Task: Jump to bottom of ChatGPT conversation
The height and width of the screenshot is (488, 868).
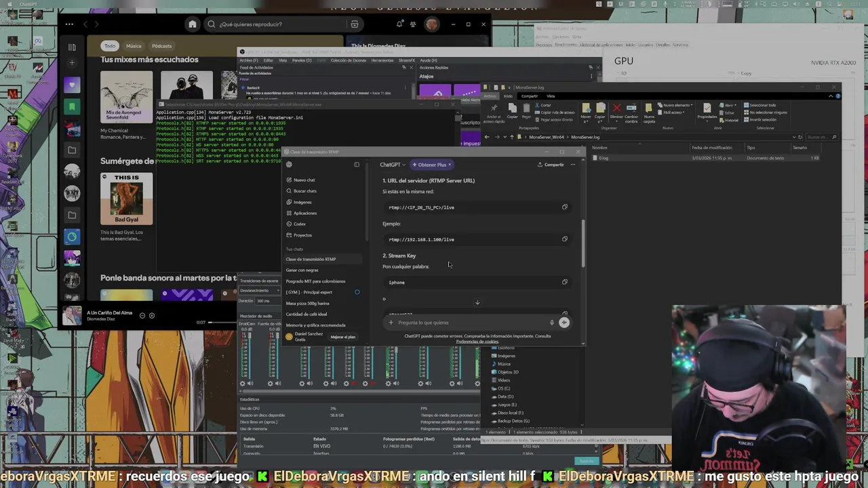Action: tap(477, 302)
